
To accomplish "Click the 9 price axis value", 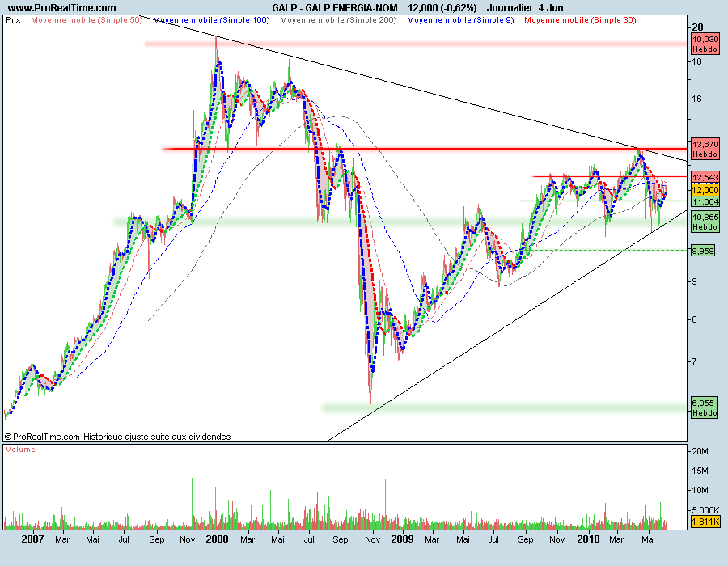I will (x=694, y=281).
